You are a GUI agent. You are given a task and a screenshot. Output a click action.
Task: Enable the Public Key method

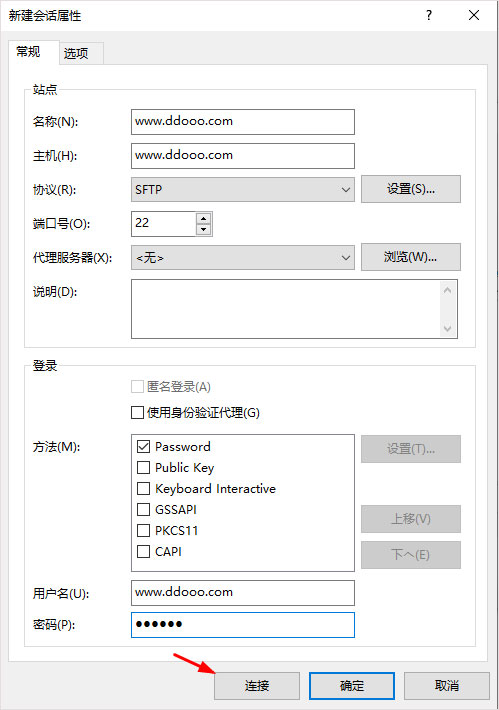(144, 467)
